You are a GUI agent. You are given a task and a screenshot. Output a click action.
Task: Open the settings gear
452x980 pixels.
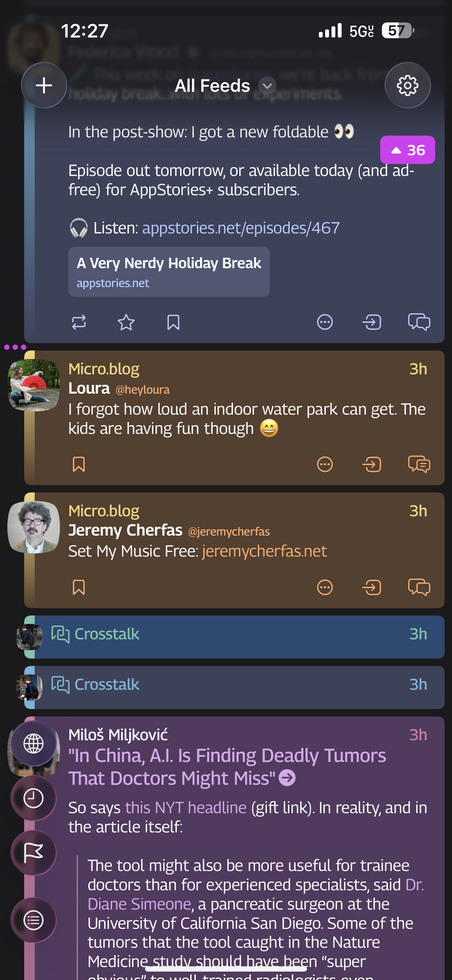point(408,86)
